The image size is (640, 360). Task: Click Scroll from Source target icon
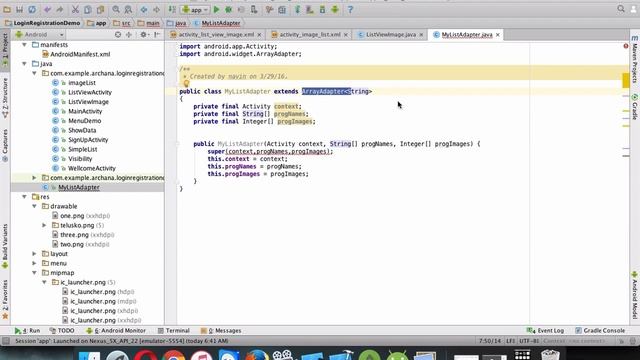click(x=118, y=35)
